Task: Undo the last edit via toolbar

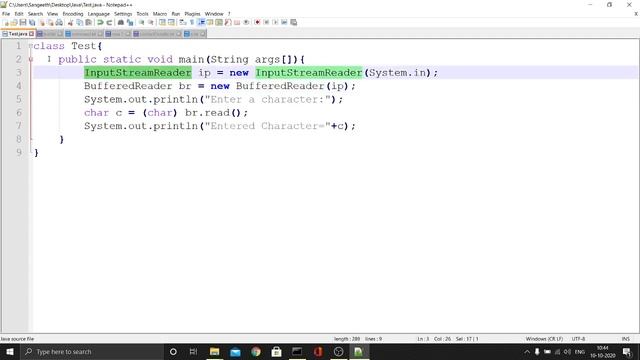Action: [100, 22]
